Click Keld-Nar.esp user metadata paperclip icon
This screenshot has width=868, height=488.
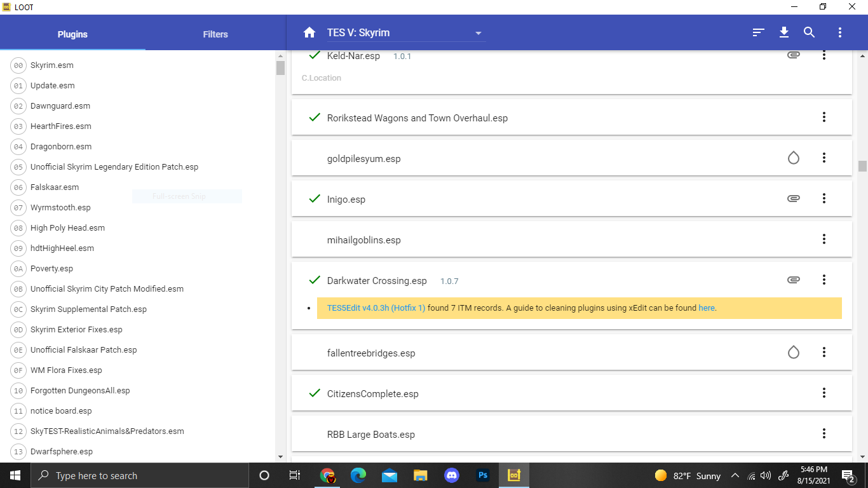[793, 55]
